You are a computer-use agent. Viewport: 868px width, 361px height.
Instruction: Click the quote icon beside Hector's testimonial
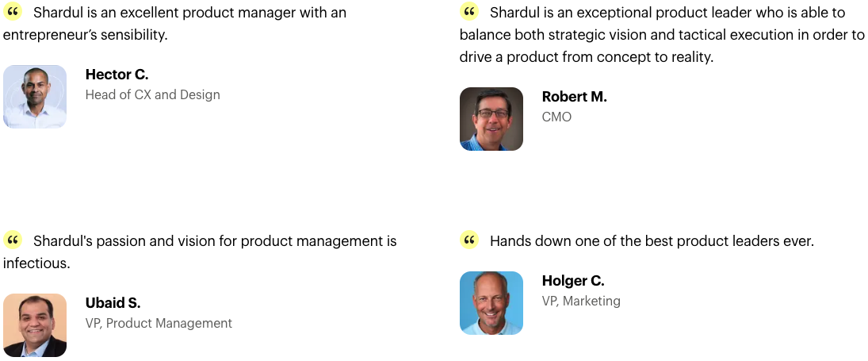click(12, 12)
